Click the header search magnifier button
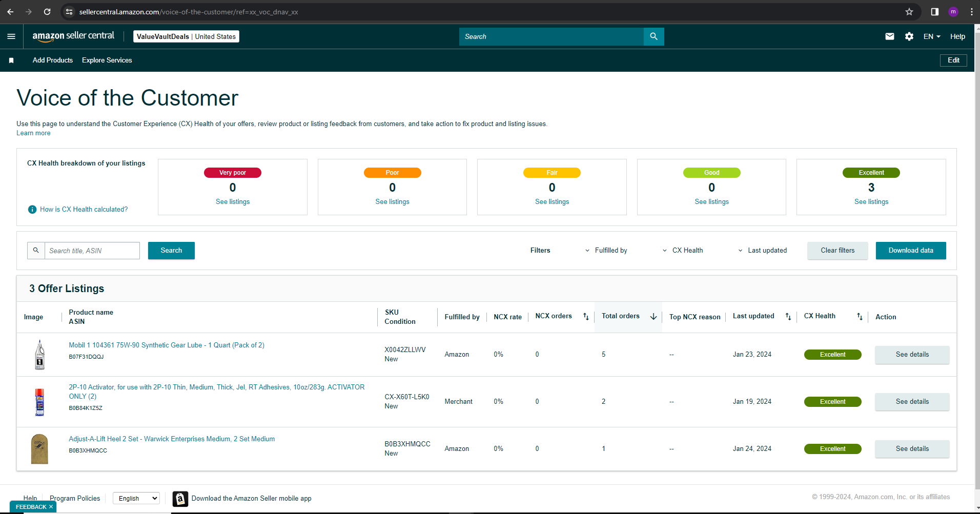The image size is (980, 514). [654, 36]
